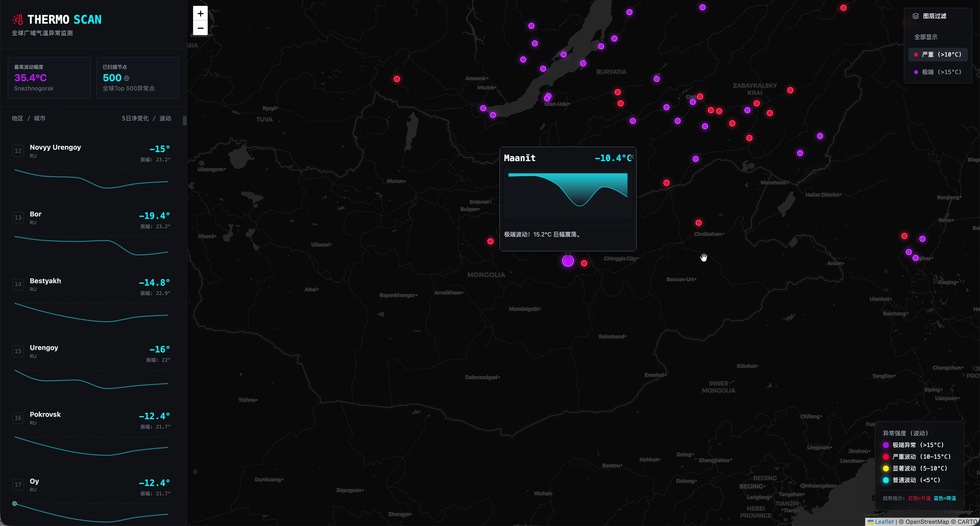Viewport: 980px width, 526px height.
Task: Click the red marker next to Maanit marker
Action: tap(584, 263)
